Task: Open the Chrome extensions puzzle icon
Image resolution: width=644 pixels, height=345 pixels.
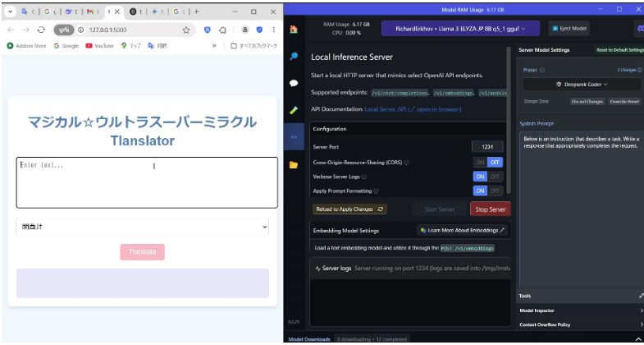Action: (x=222, y=30)
